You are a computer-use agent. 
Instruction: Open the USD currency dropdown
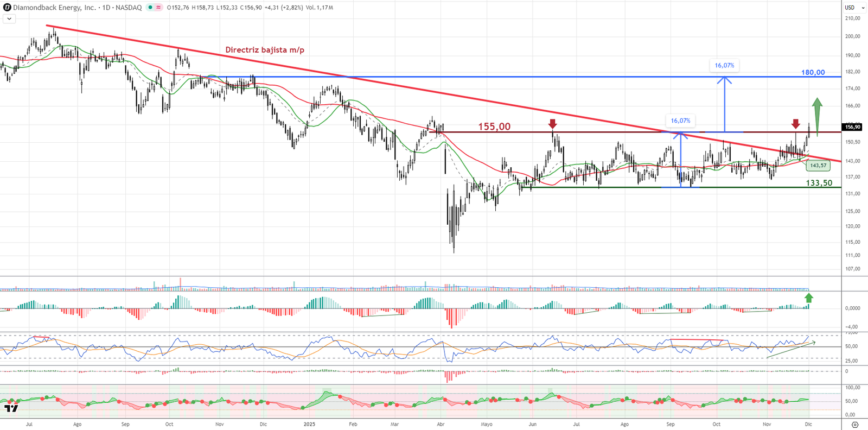854,8
